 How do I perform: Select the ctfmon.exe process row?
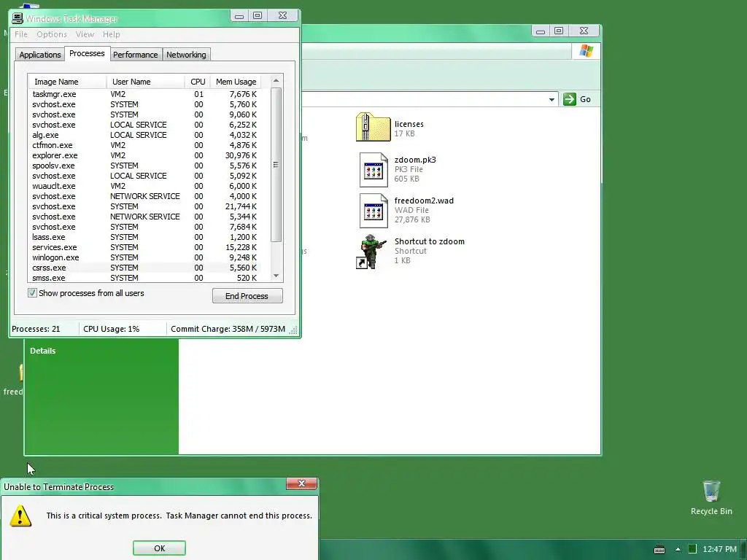pos(145,145)
